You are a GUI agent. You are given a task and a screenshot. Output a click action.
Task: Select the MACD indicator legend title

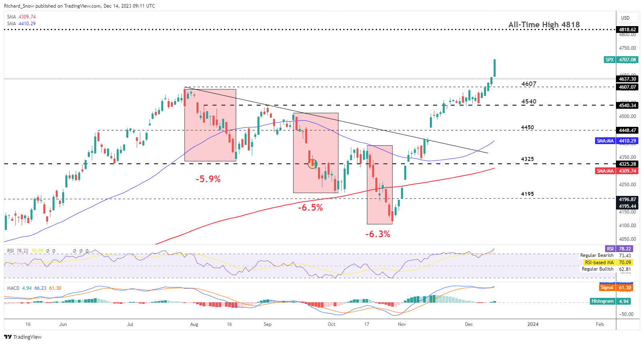click(x=13, y=288)
